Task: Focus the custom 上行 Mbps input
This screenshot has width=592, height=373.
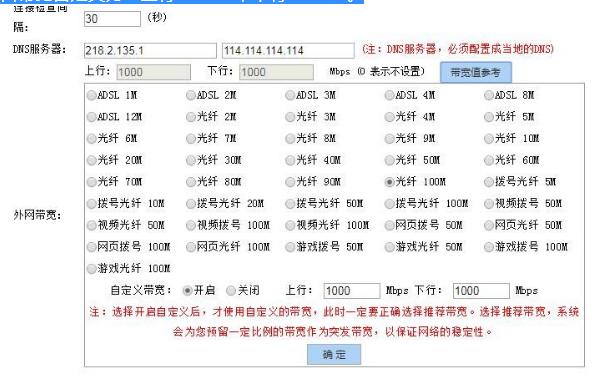Action: click(x=352, y=291)
